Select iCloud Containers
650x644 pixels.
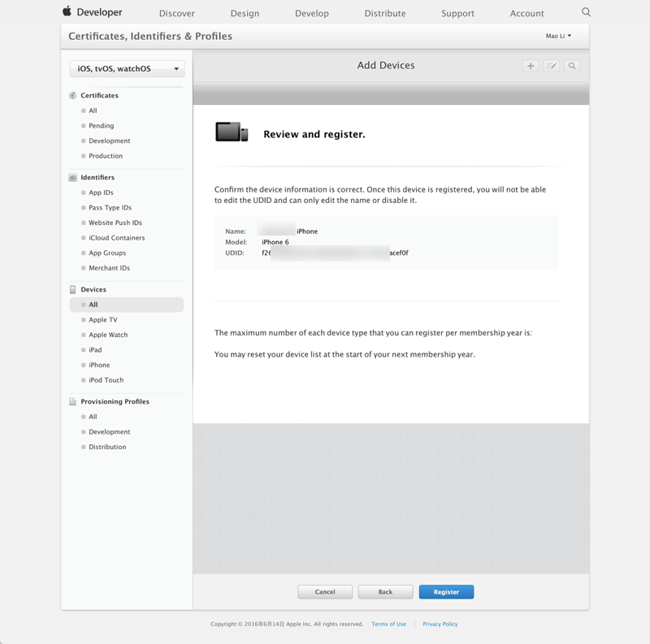click(117, 238)
